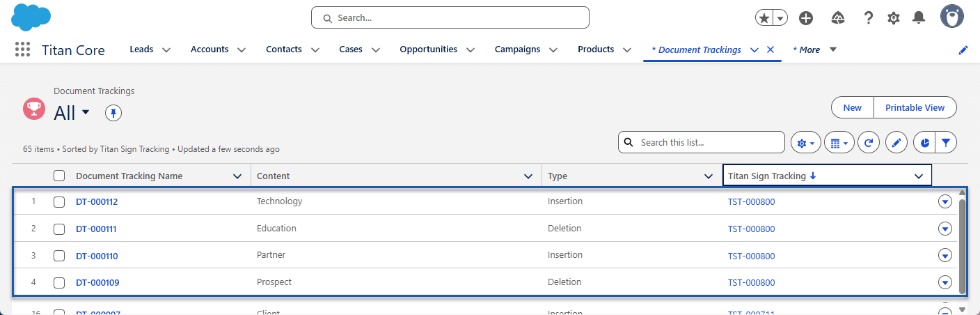Close the Document Trackings tab
The height and width of the screenshot is (315, 980).
[770, 49]
